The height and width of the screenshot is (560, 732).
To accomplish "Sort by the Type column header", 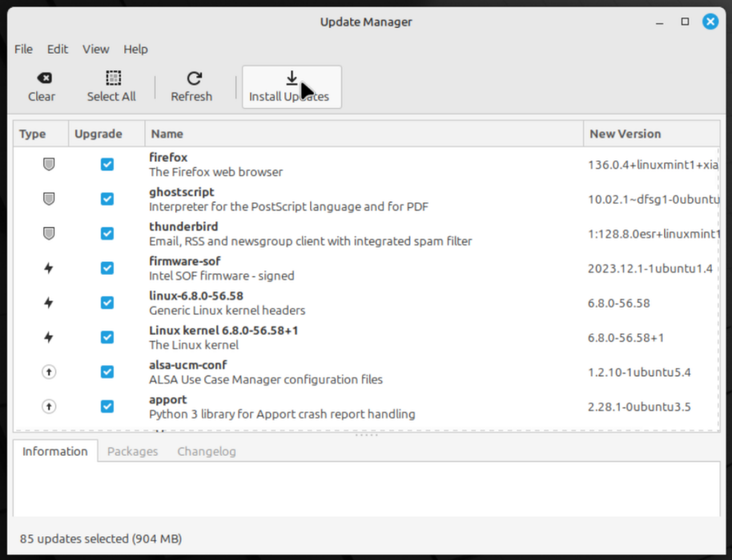I will coord(41,134).
